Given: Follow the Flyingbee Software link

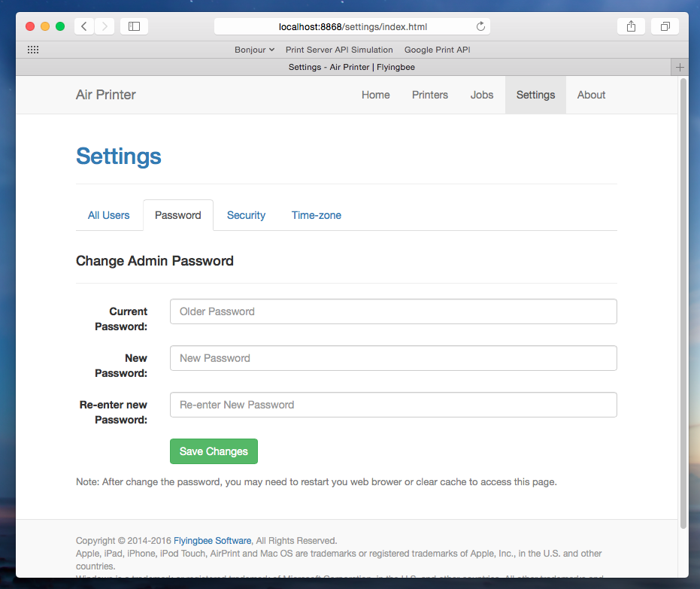Looking at the screenshot, I should [213, 541].
